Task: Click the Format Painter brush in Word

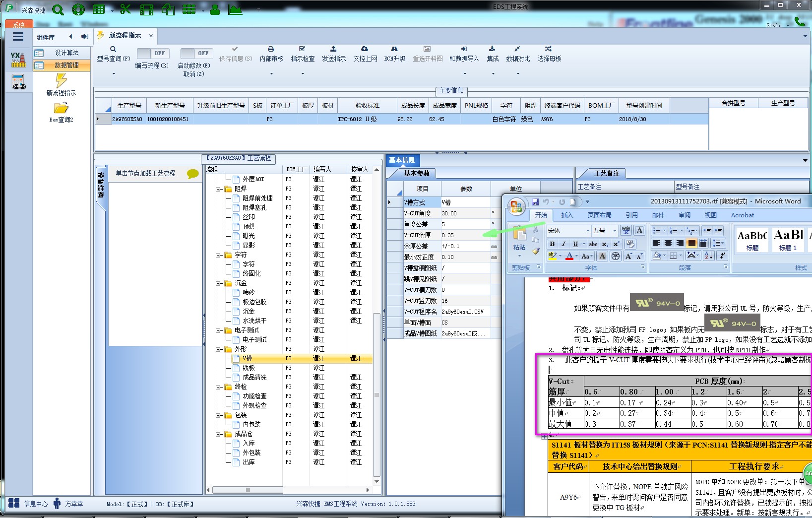Action: [x=536, y=251]
